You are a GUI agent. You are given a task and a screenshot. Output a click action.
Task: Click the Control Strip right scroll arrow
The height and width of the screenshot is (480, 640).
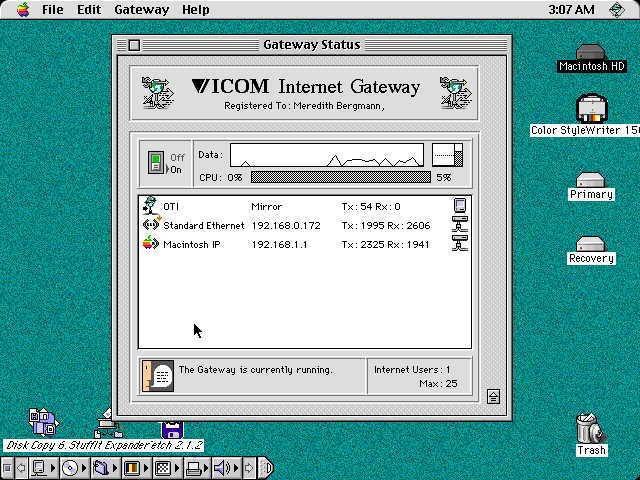pyautogui.click(x=249, y=468)
